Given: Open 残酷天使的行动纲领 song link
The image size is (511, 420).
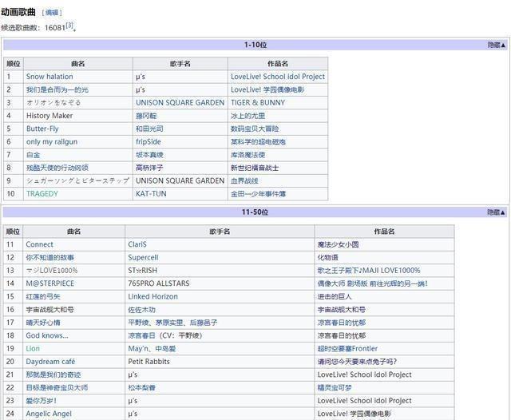Looking at the screenshot, I should click(x=57, y=168).
